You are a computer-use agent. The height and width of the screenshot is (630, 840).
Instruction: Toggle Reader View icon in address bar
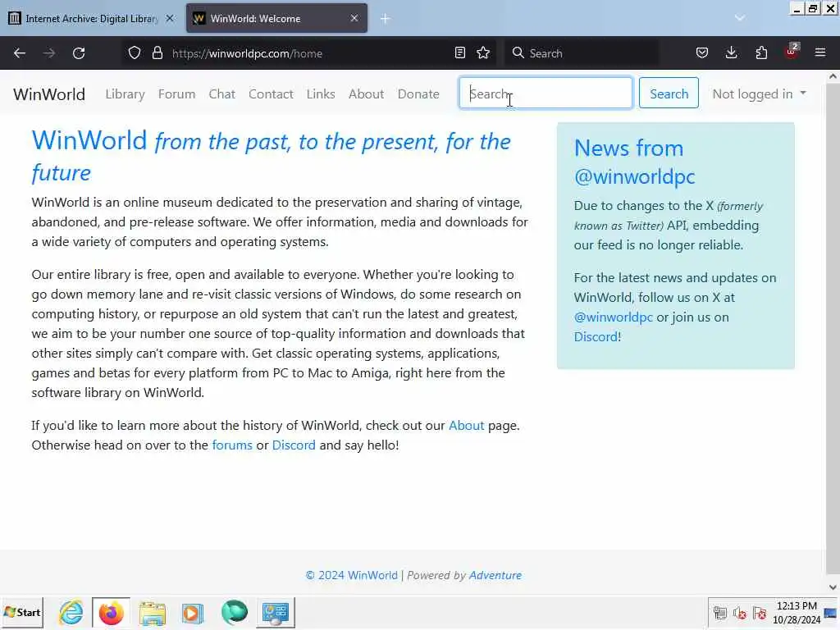pyautogui.click(x=459, y=53)
